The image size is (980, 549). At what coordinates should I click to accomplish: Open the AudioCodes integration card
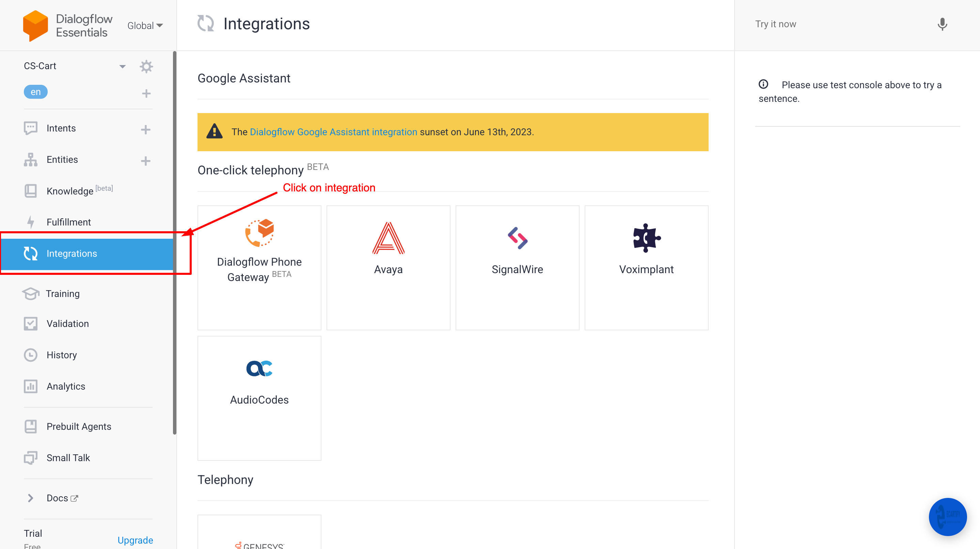pos(259,397)
